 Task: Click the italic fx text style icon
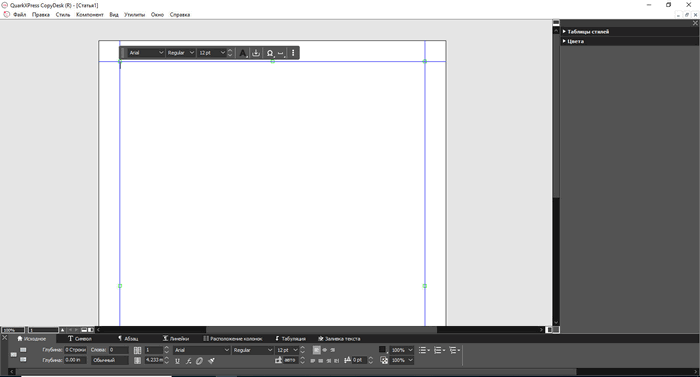pos(188,361)
